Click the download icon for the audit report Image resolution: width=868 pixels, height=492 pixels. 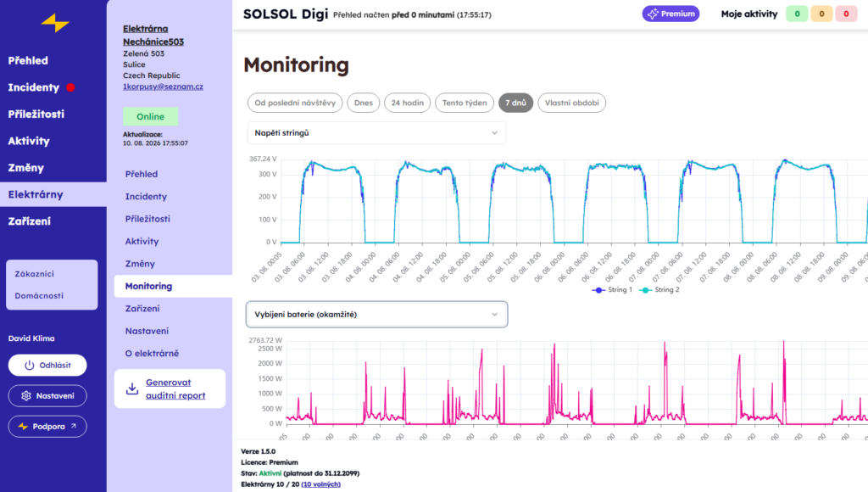point(132,389)
